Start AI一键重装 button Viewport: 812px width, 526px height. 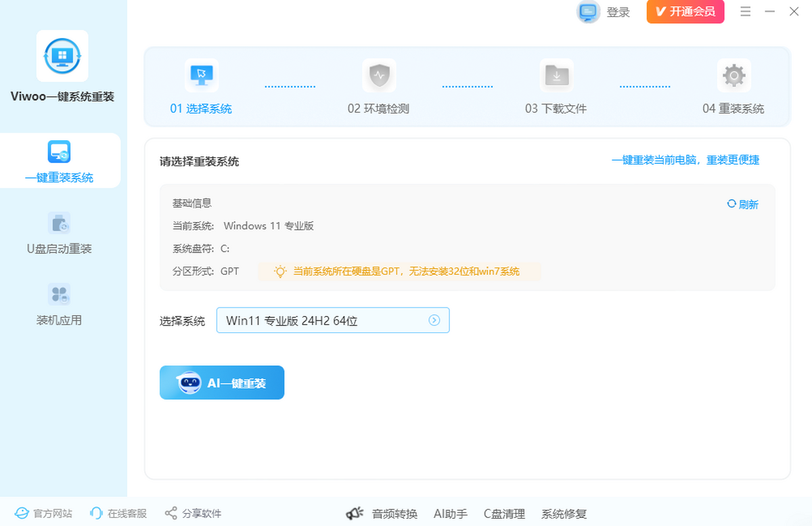[x=222, y=382]
